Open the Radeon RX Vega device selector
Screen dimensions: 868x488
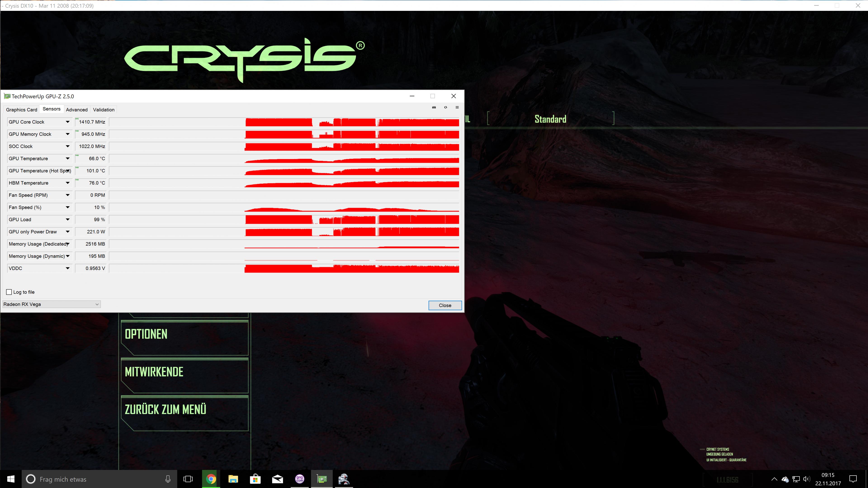point(52,304)
